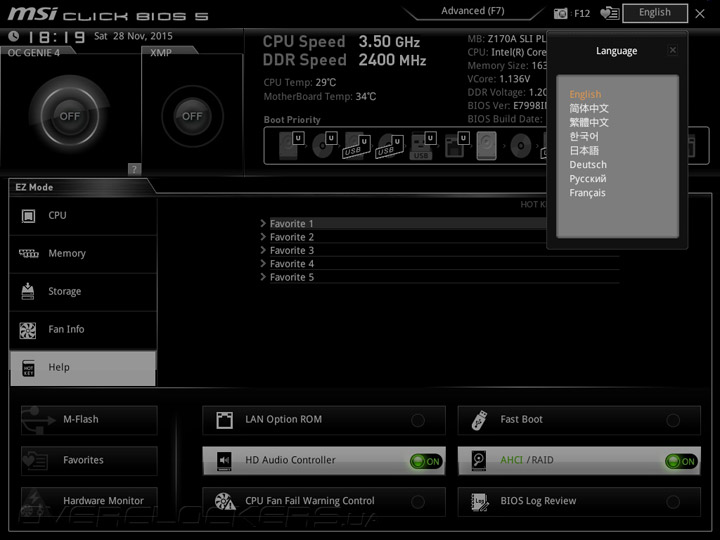
Task: Open Advanced (F7) mode
Action: 472,11
